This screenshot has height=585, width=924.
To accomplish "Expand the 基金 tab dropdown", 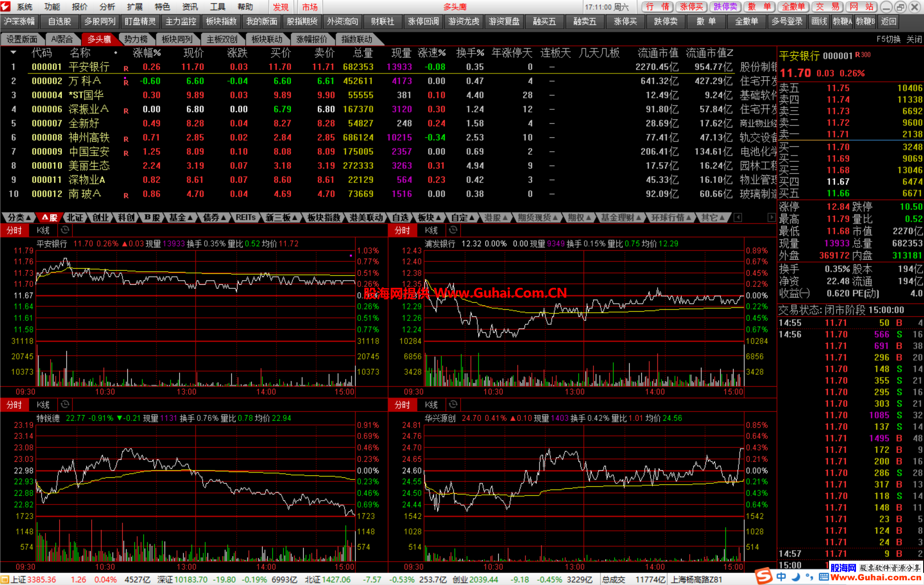I will pyautogui.click(x=180, y=217).
